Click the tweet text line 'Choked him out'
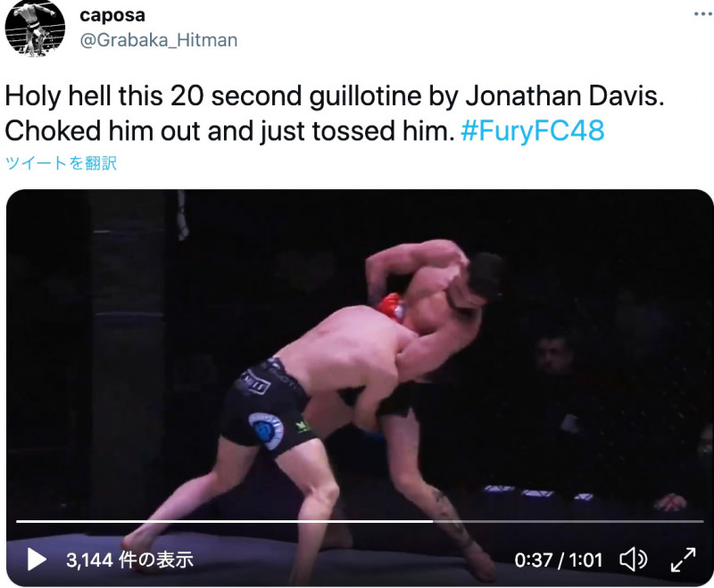The image size is (714, 588). (x=230, y=131)
